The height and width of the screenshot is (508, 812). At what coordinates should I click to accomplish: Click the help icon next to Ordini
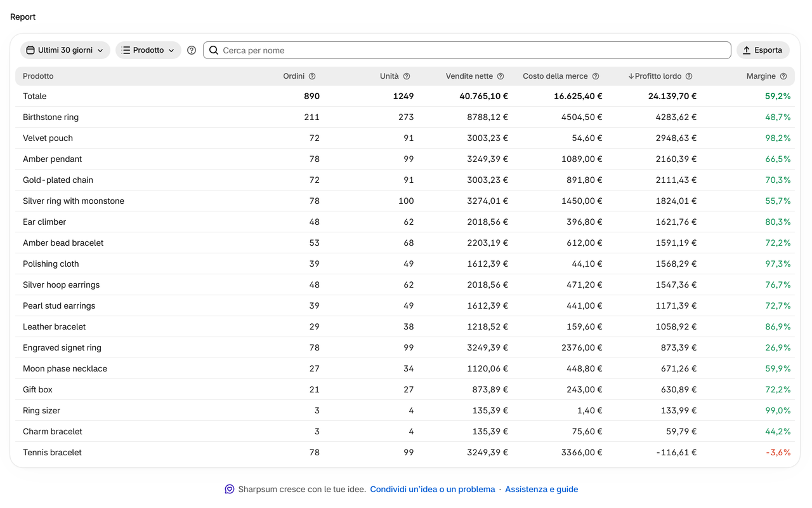(312, 76)
